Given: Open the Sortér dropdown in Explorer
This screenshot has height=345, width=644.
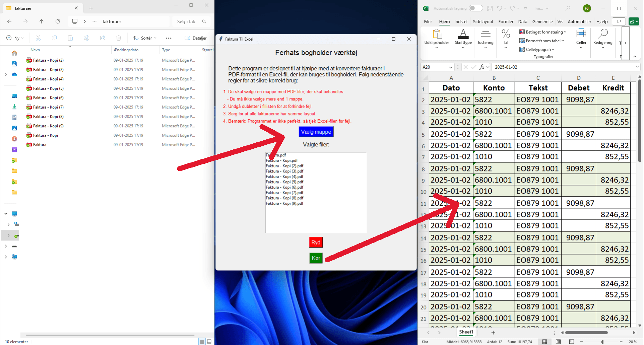Looking at the screenshot, I should coord(145,38).
